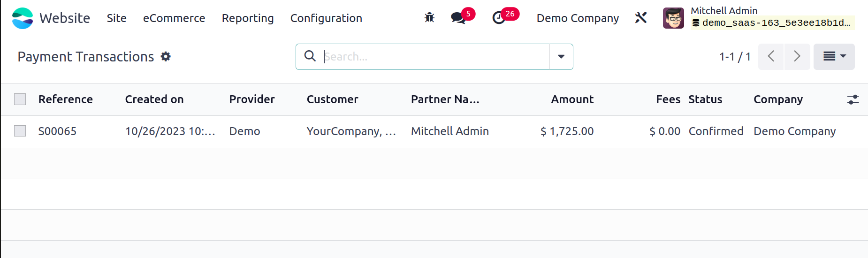Click the optional columns adjust icon
The width and height of the screenshot is (868, 258).
(x=853, y=99)
